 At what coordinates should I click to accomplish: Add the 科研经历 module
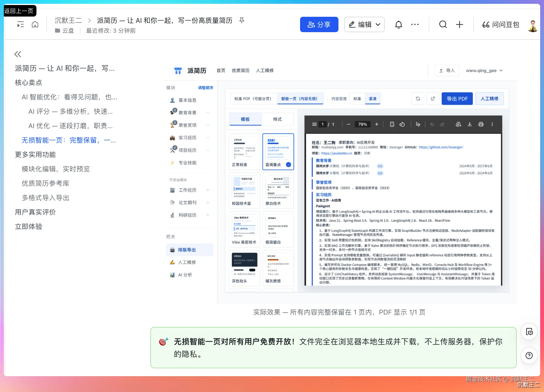coord(208,215)
